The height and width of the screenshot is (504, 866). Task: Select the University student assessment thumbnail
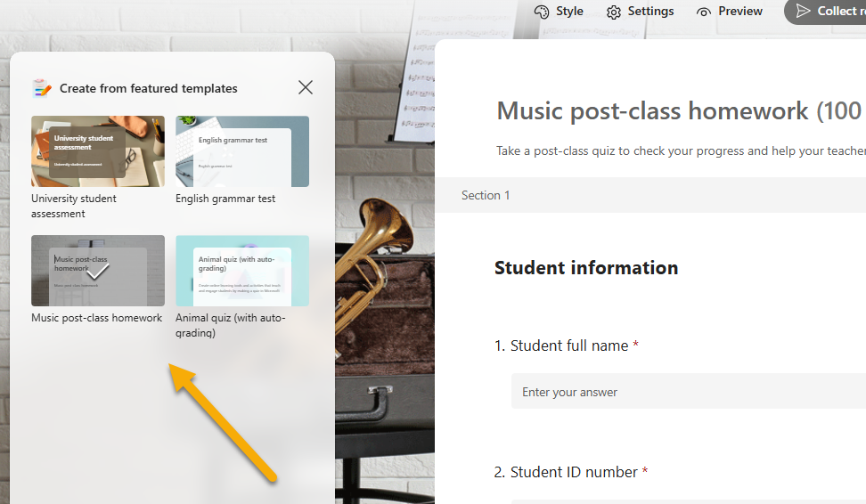click(x=98, y=151)
